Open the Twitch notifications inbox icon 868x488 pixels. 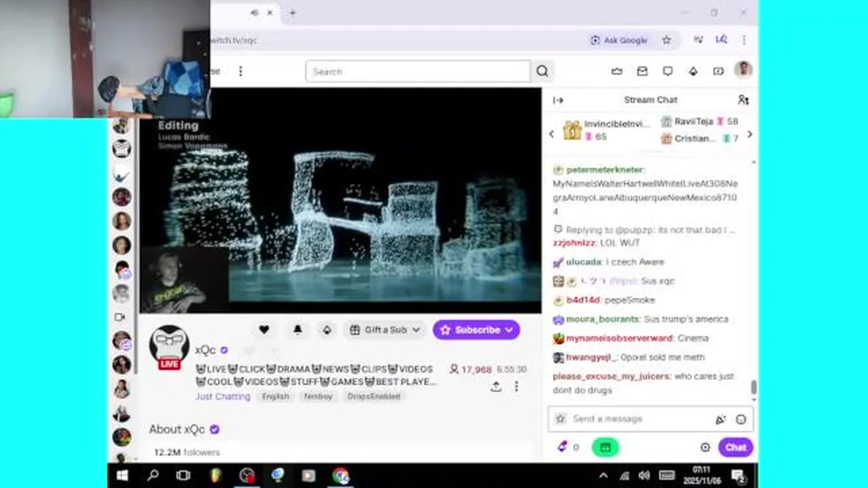pyautogui.click(x=642, y=71)
